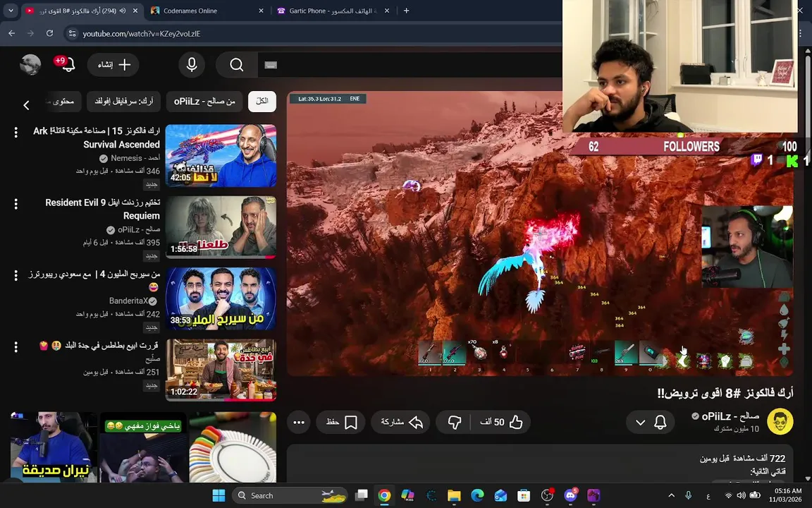Open options menu for Resident Evil 9 video
This screenshot has height=508, width=812.
click(16, 204)
